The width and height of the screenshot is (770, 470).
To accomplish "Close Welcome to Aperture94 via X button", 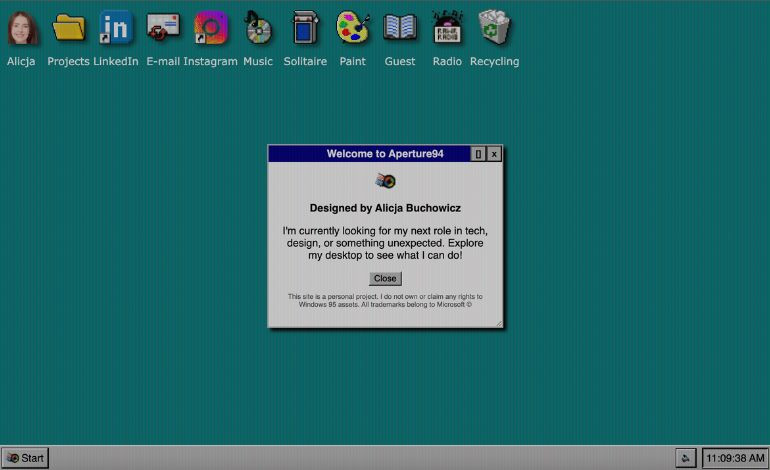I will [x=494, y=154].
